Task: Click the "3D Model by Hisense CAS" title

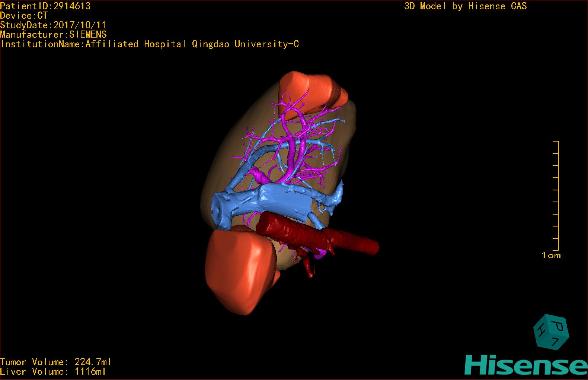Action: tap(466, 6)
